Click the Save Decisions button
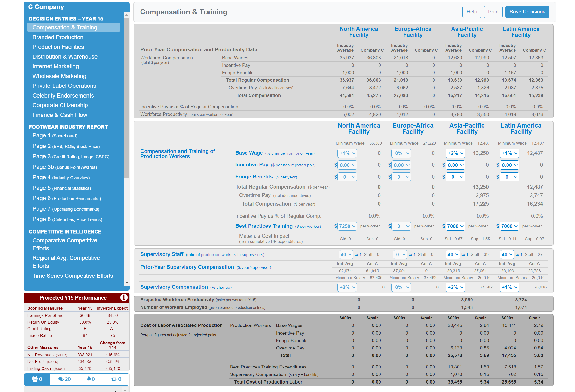Screen dimensions: 575x392 coord(527,12)
